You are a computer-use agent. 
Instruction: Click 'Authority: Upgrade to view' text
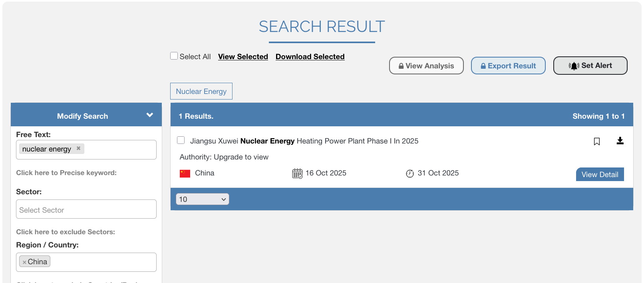click(x=224, y=157)
